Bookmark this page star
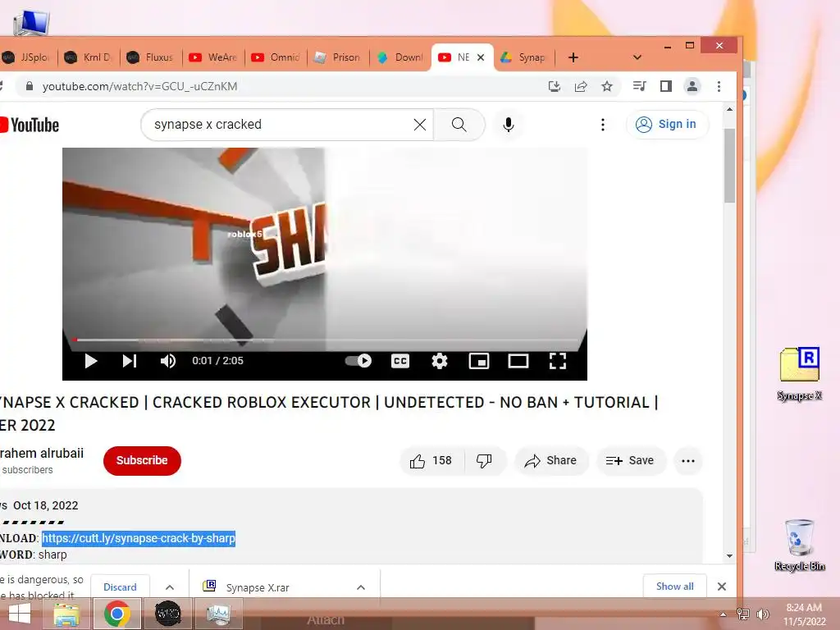The height and width of the screenshot is (630, 840). pyautogui.click(x=607, y=86)
